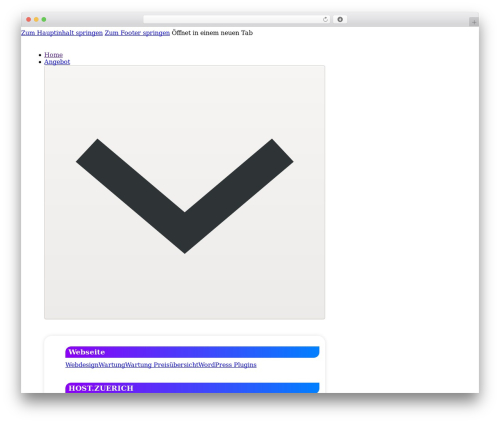Click the text 'Öffnet in einem neuen Tab'
Image resolution: width=500 pixels, height=423 pixels.
(x=212, y=33)
